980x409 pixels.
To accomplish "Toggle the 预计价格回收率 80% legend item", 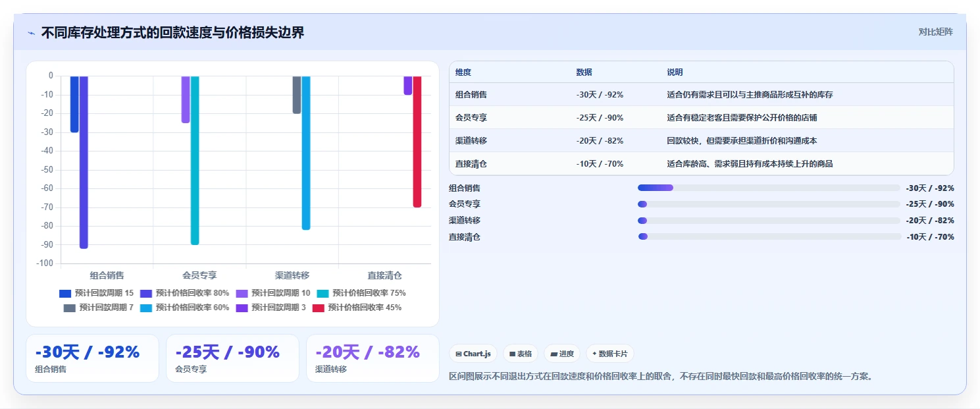I will [184, 293].
